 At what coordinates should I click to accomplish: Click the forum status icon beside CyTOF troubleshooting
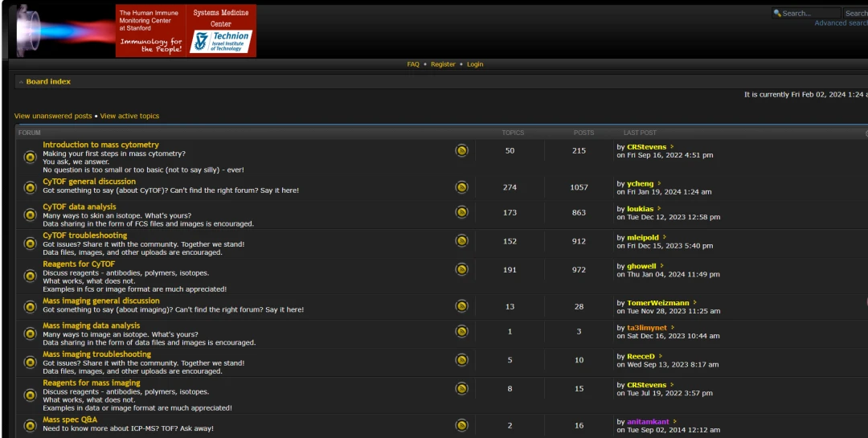click(x=31, y=244)
